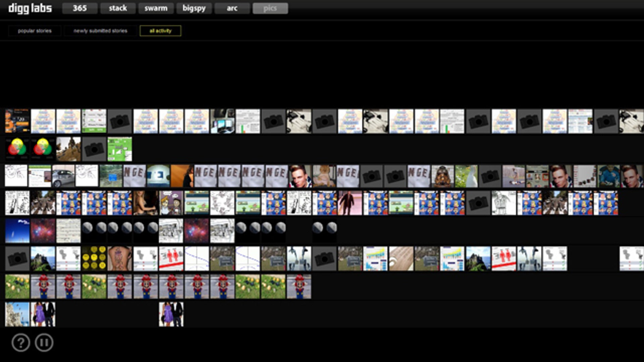Click the help question mark icon
This screenshot has width=644, height=362.
point(21,343)
